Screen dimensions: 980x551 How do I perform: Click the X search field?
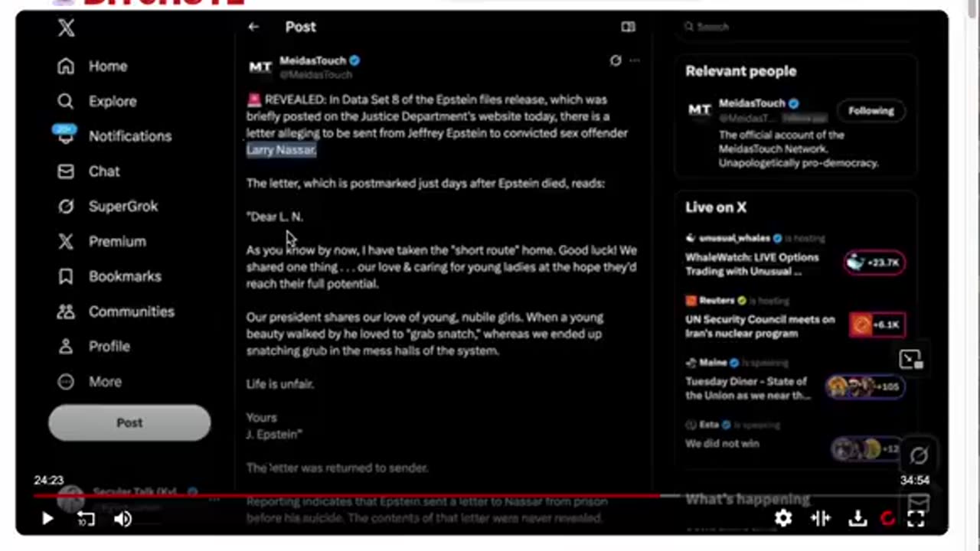pyautogui.click(x=796, y=27)
